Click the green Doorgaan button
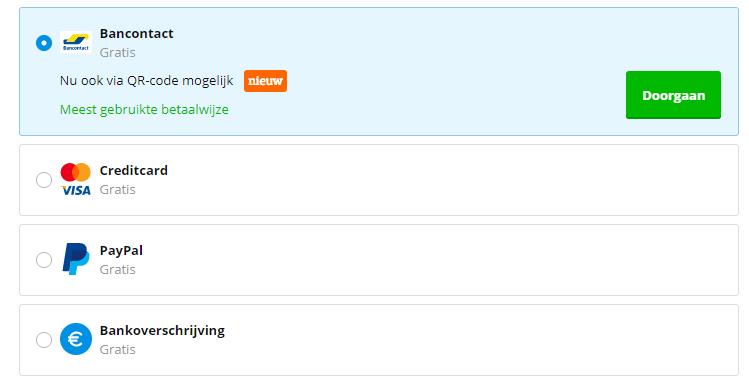 (673, 95)
